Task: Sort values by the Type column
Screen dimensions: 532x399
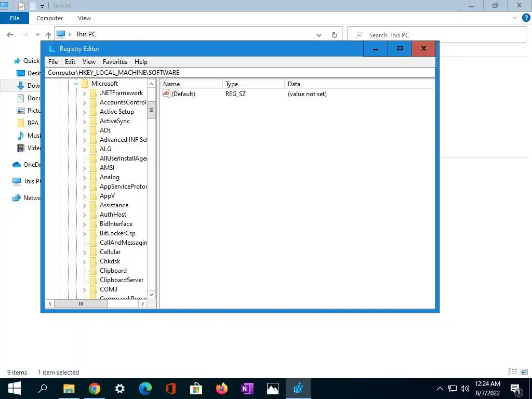Action: 254,84
